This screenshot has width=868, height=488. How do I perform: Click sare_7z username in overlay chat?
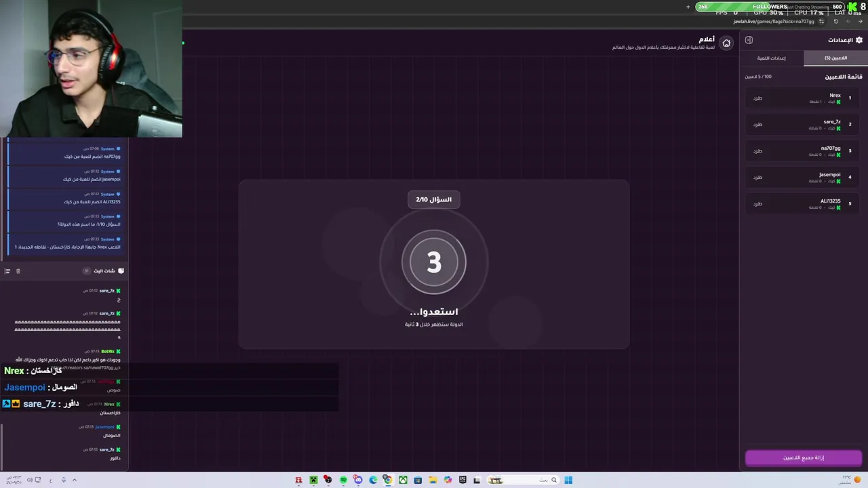click(x=39, y=404)
